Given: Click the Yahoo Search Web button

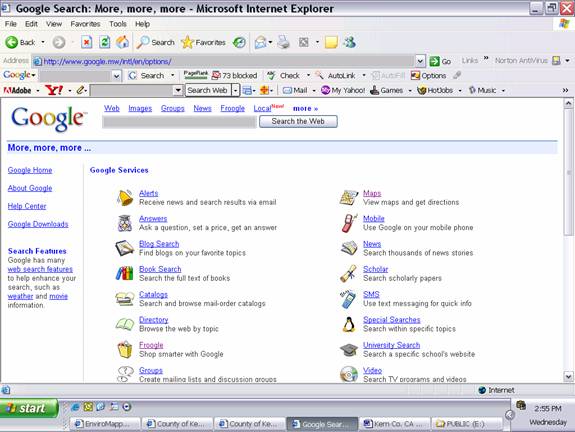Looking at the screenshot, I should pos(208,90).
